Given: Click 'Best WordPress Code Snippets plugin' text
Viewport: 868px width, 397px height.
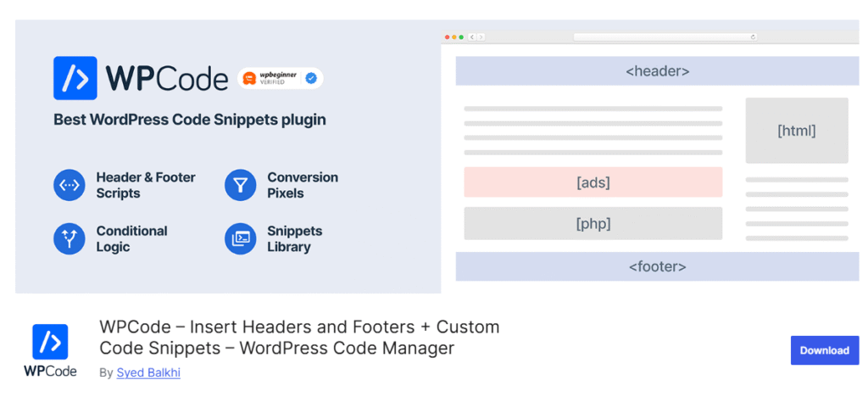Looking at the screenshot, I should pos(190,120).
